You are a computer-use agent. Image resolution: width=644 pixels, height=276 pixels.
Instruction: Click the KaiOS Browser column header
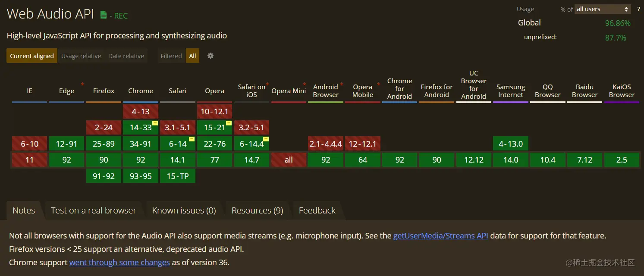pos(622,91)
